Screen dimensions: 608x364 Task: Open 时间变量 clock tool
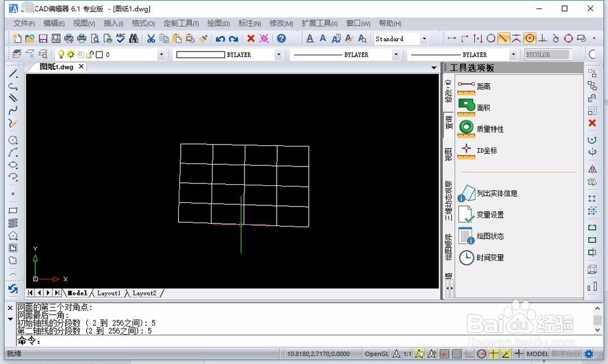click(481, 258)
